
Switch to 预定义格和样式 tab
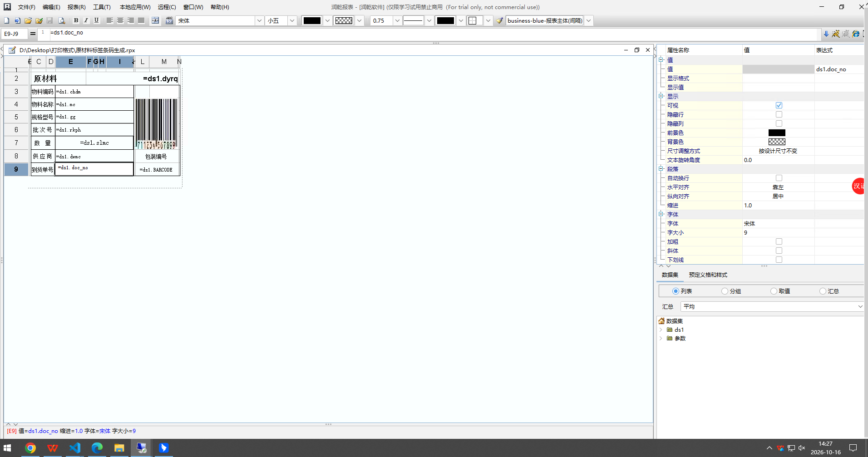point(708,275)
